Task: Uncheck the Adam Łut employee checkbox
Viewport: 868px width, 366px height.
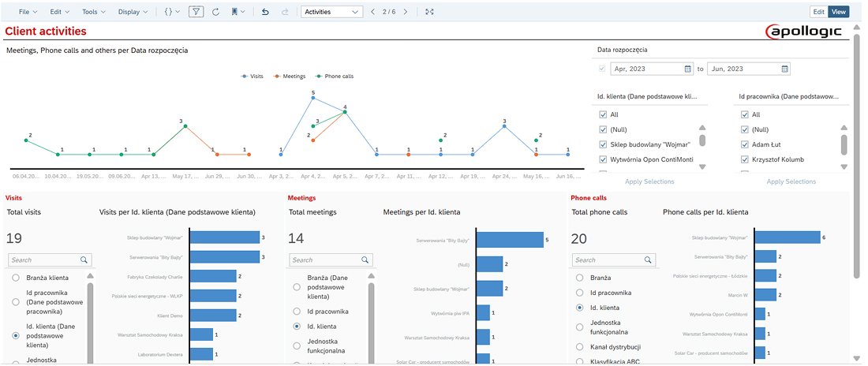Action: point(743,144)
